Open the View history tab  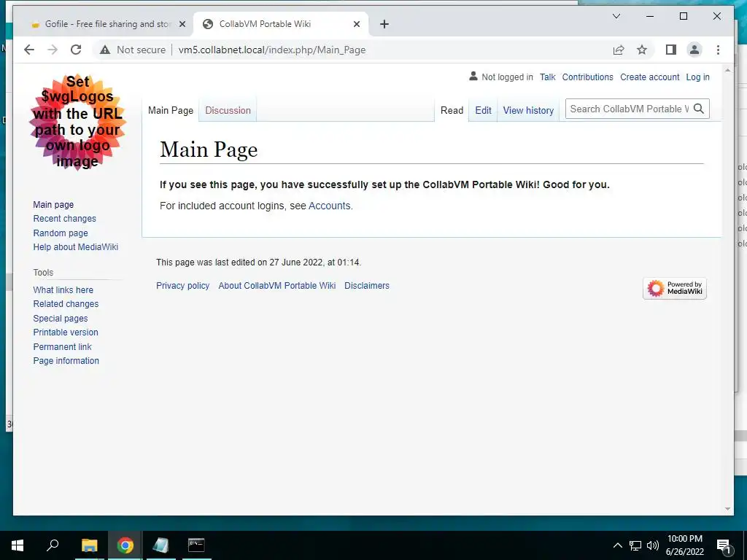[x=528, y=111]
